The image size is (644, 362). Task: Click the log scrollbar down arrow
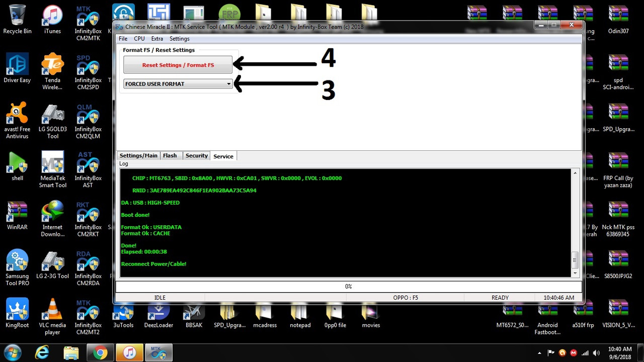point(575,273)
